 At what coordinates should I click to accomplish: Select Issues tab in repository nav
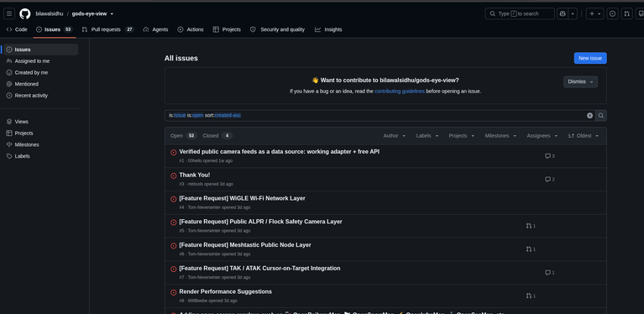click(x=55, y=29)
